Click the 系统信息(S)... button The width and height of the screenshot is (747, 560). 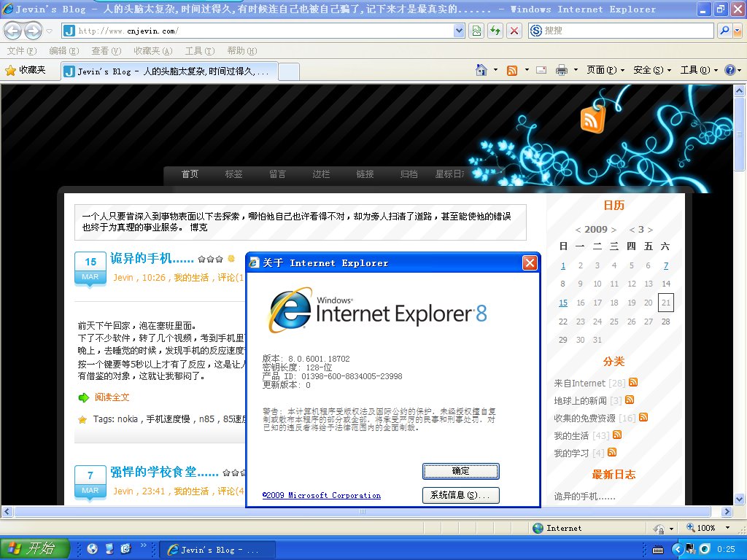point(461,495)
